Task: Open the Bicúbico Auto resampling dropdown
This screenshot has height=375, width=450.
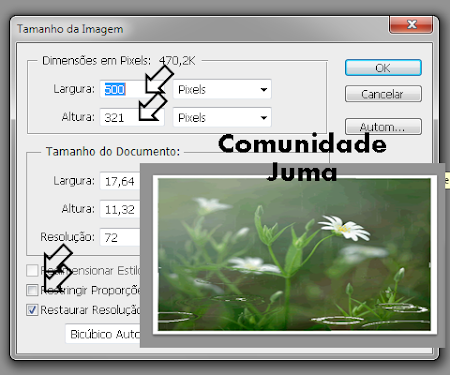Action: click(103, 334)
